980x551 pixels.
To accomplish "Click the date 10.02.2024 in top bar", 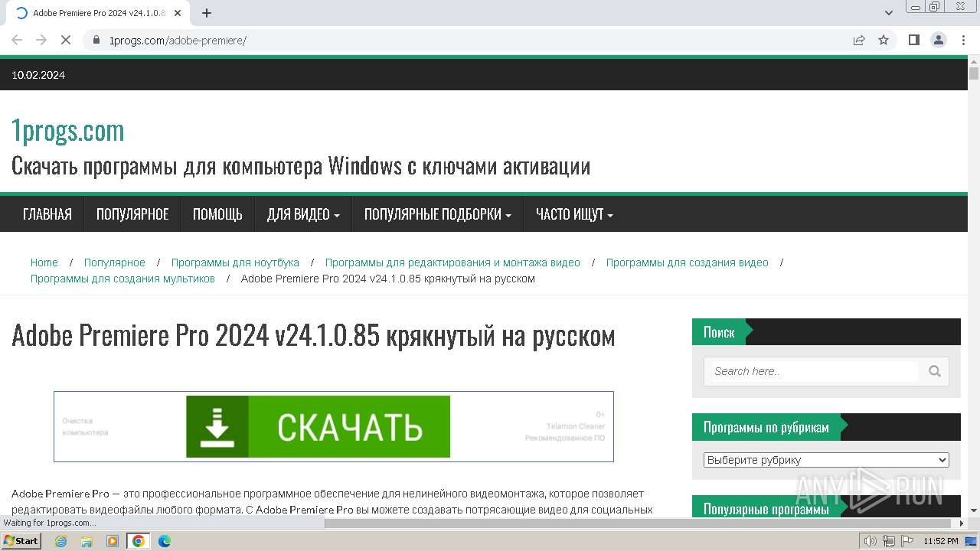I will click(x=38, y=75).
